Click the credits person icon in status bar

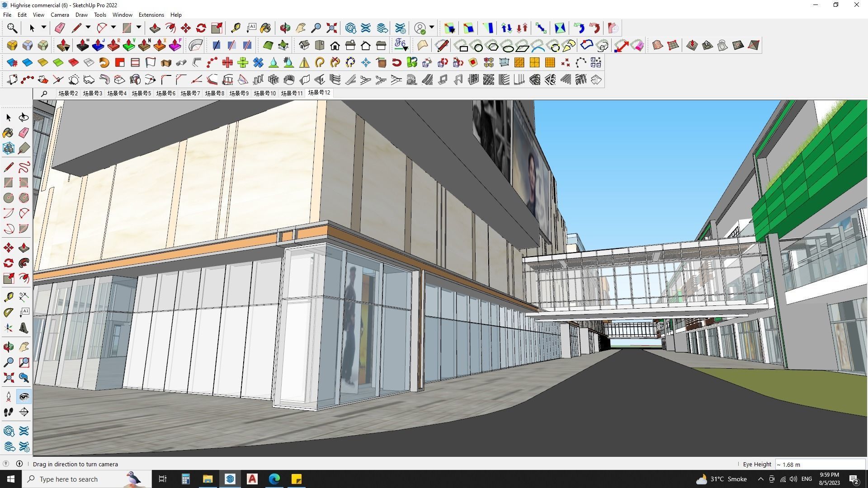19,464
